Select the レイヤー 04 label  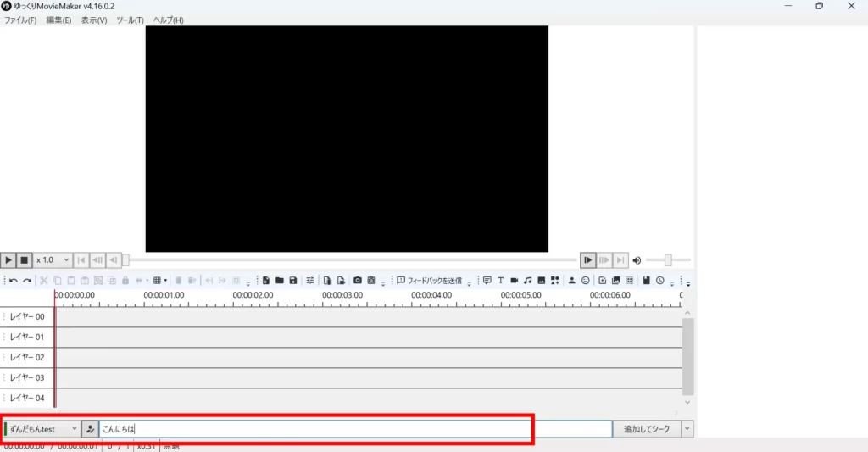(27, 398)
